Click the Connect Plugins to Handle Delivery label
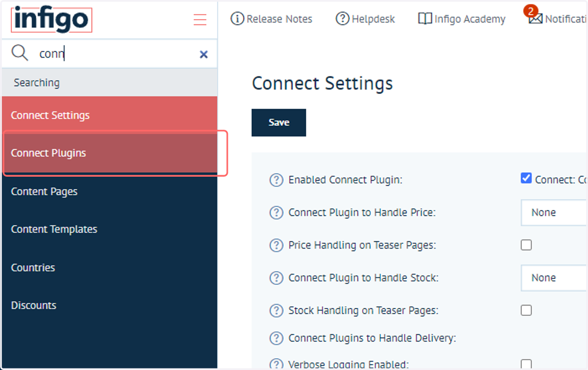 coord(372,338)
